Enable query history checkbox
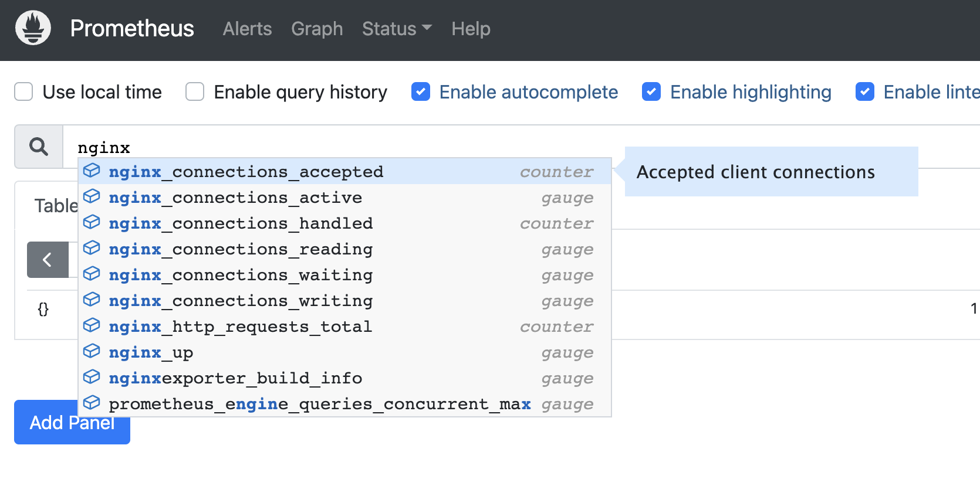 (x=195, y=92)
